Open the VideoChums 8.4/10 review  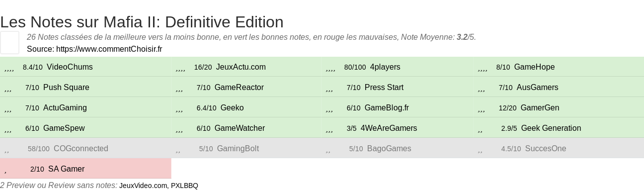[x=85, y=67]
